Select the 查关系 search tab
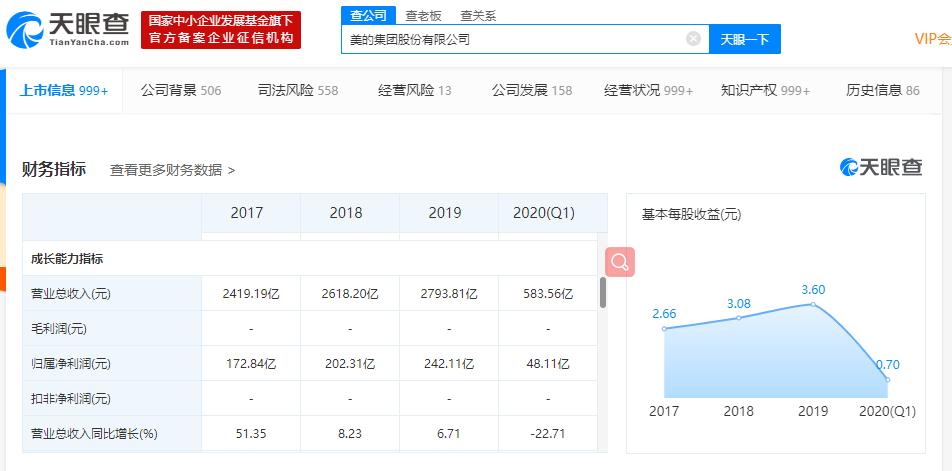This screenshot has height=471, width=952. [478, 16]
